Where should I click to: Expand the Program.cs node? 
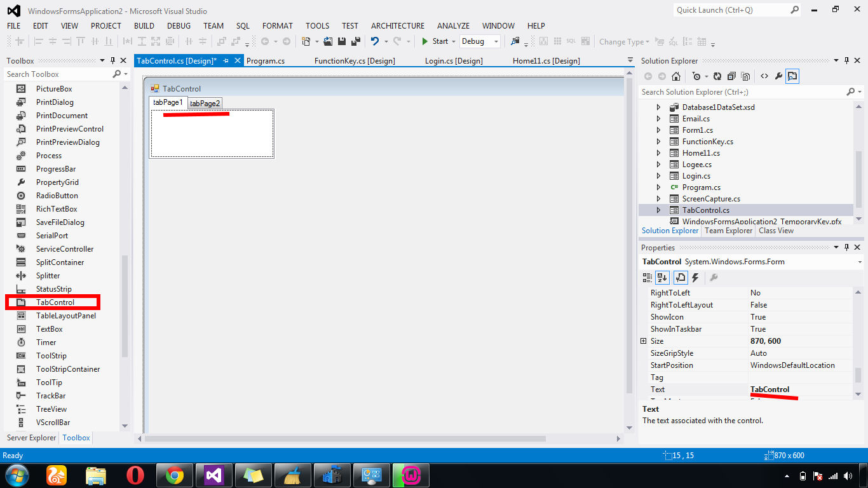pyautogui.click(x=658, y=187)
